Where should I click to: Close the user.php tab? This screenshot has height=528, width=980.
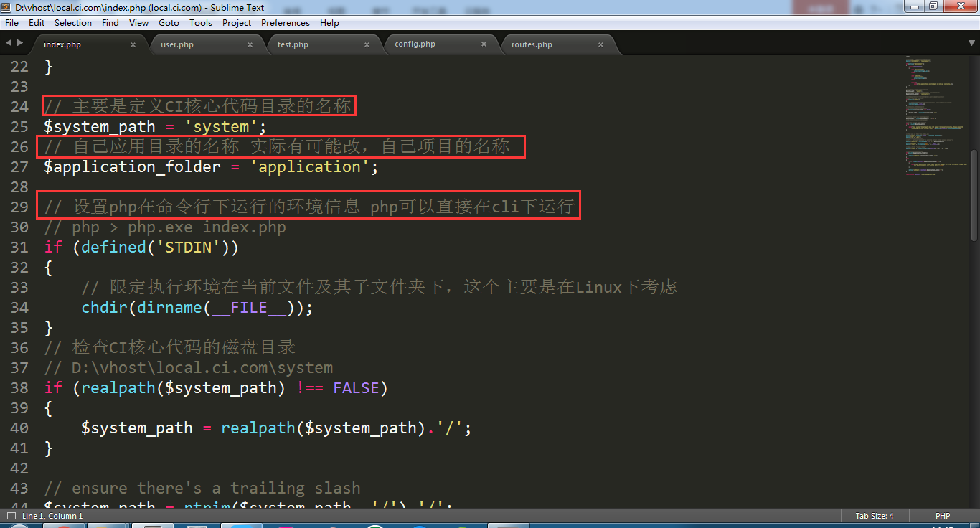pyautogui.click(x=250, y=44)
